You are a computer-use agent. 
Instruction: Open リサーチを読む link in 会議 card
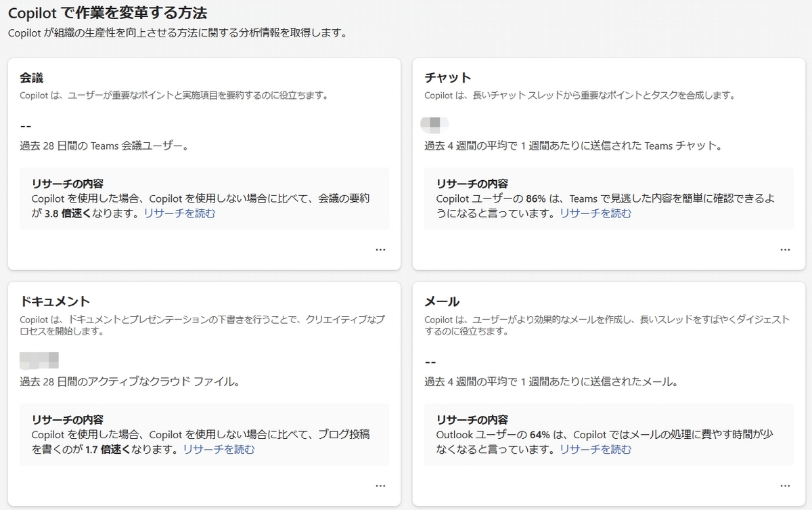pyautogui.click(x=180, y=213)
